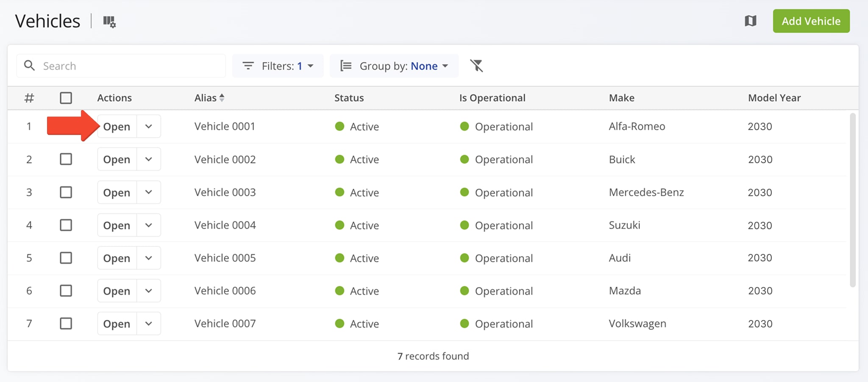868x382 pixels.
Task: Click the Actions column header
Action: click(114, 98)
